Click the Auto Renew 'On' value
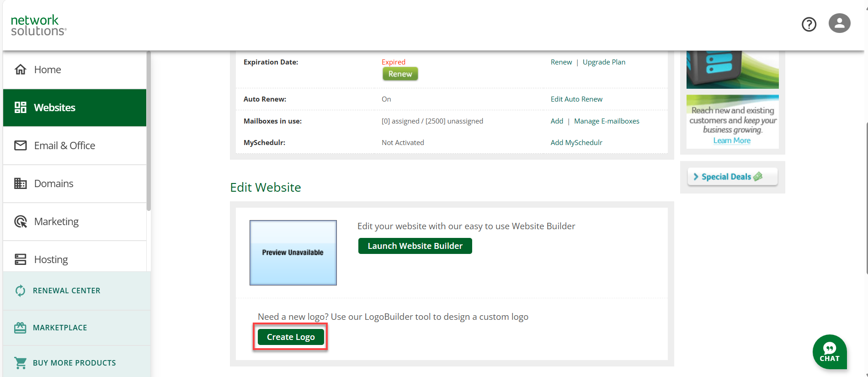The width and height of the screenshot is (868, 377). pos(386,99)
